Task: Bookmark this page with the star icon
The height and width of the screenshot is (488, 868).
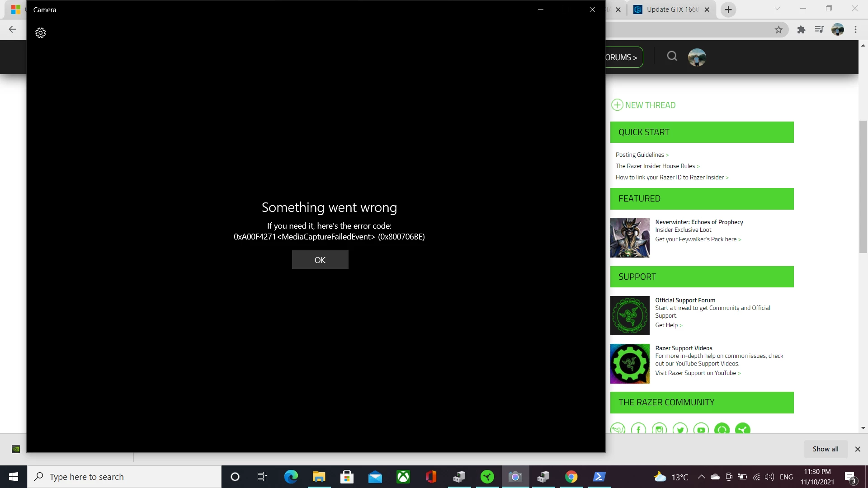Action: tap(778, 30)
